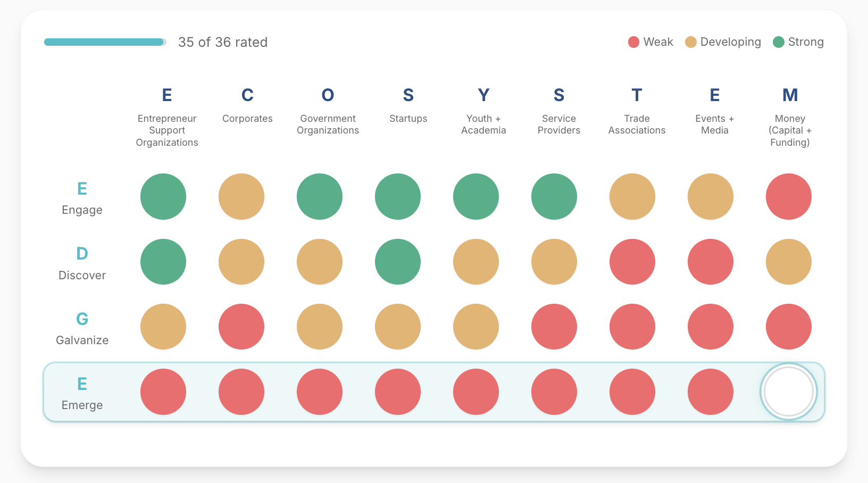868x483 pixels.
Task: Select the Emerge Events + Media dot
Action: (711, 392)
